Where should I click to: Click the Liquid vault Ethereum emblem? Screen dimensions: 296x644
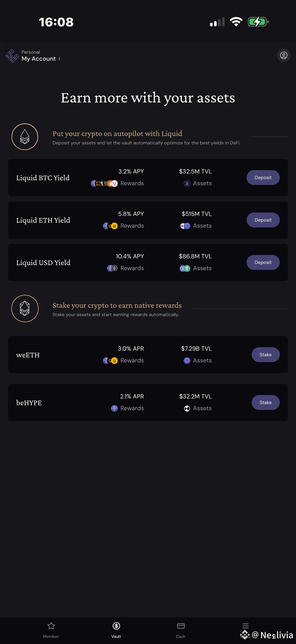point(25,137)
